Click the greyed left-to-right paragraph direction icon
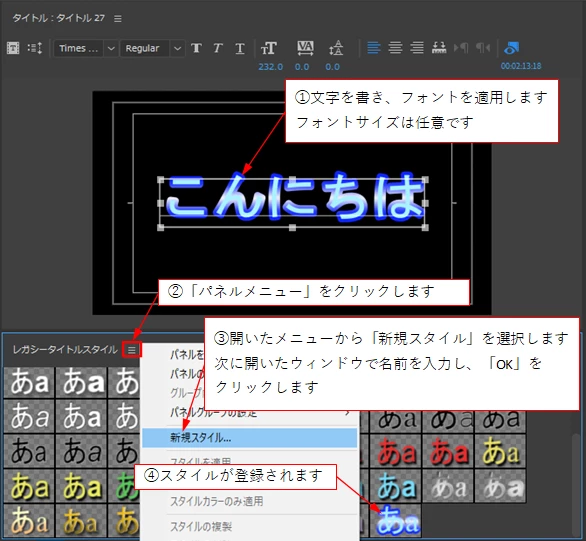586x541 pixels. click(x=461, y=48)
